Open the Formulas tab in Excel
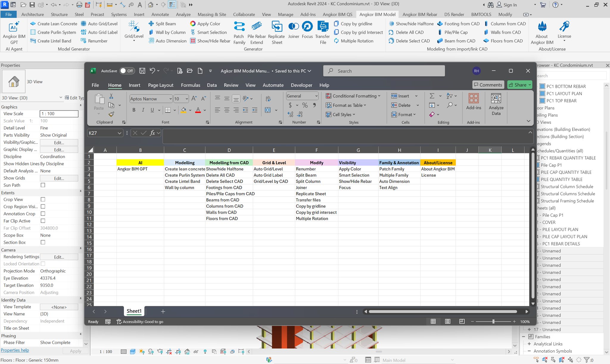 click(x=191, y=85)
